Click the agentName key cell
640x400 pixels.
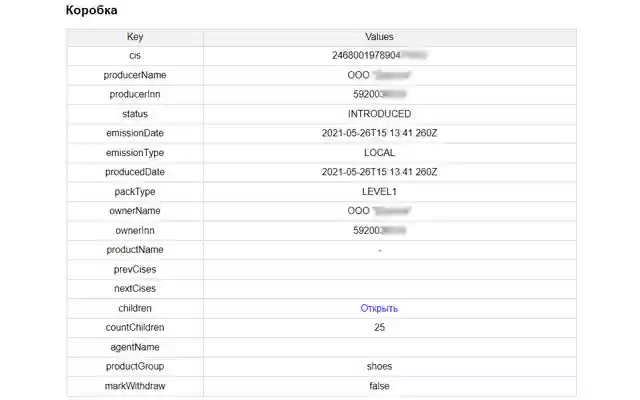[135, 346]
